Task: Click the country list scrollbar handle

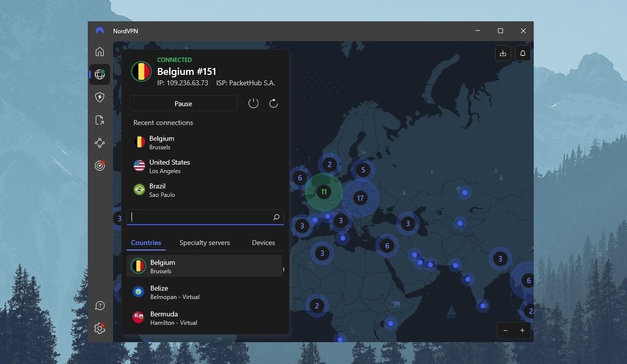Action: click(x=284, y=270)
